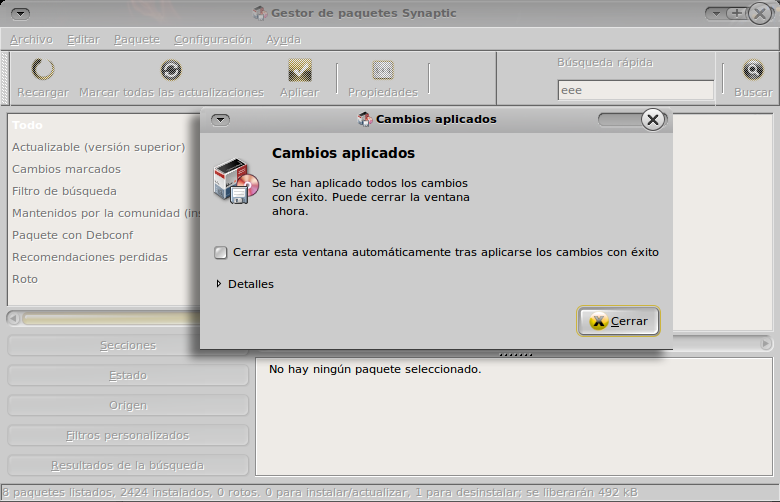Click left arrow of filter list scrollbar
The height and width of the screenshot is (502, 780).
[13, 318]
